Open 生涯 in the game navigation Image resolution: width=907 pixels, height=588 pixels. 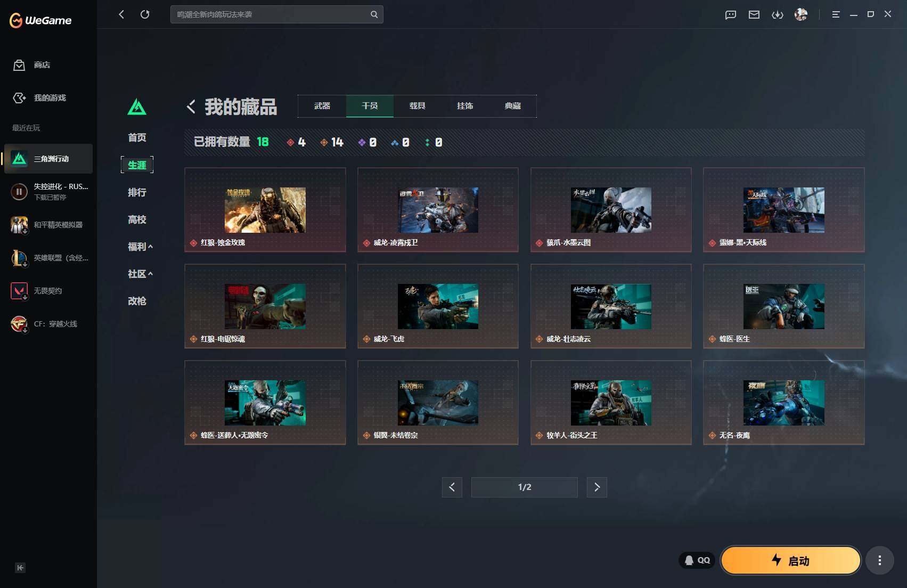(x=137, y=165)
